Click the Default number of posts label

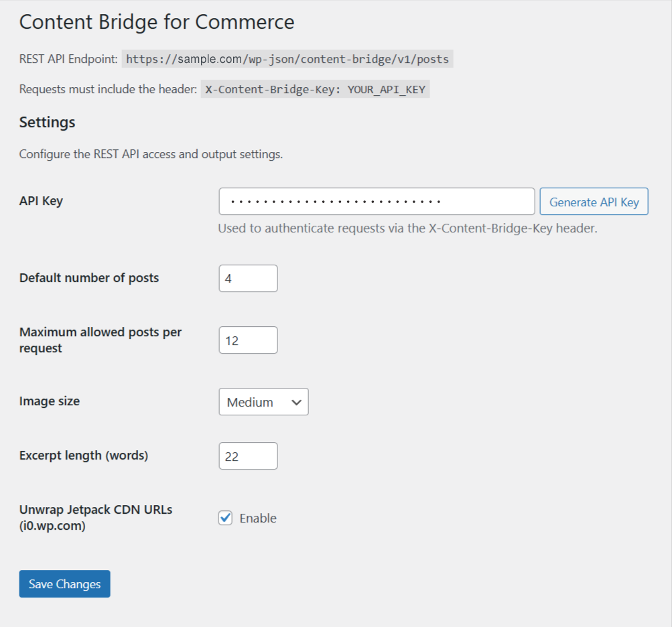point(89,278)
